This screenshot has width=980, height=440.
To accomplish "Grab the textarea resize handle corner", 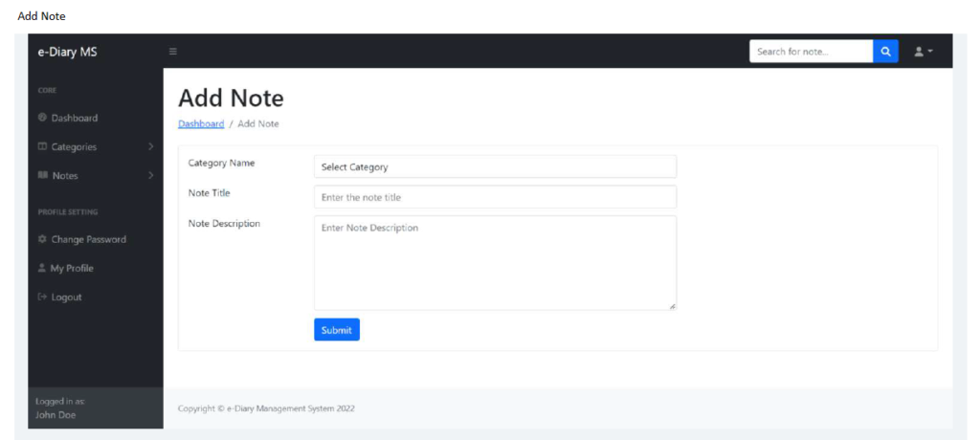I will [673, 306].
